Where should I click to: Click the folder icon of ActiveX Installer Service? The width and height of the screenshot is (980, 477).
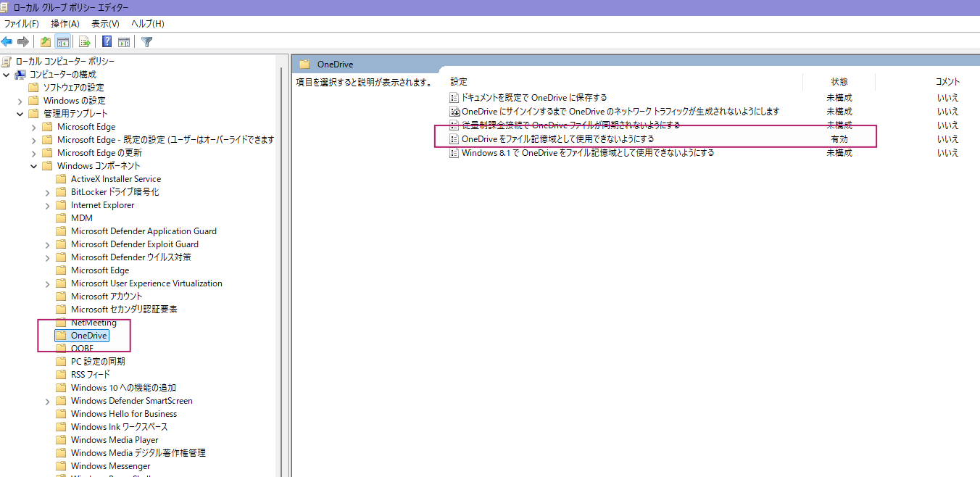[61, 179]
